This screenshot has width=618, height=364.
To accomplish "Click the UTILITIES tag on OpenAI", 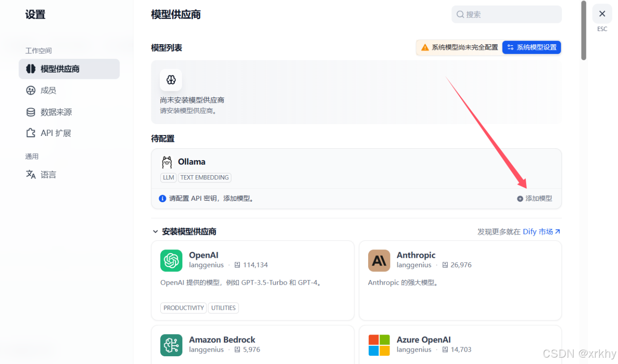I will pyautogui.click(x=223, y=308).
